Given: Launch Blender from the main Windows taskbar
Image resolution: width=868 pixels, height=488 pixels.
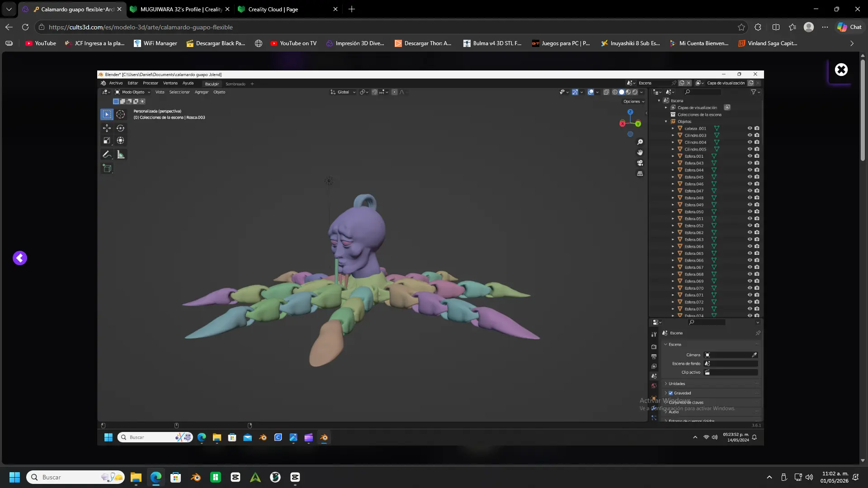Looking at the screenshot, I should coord(196,477).
